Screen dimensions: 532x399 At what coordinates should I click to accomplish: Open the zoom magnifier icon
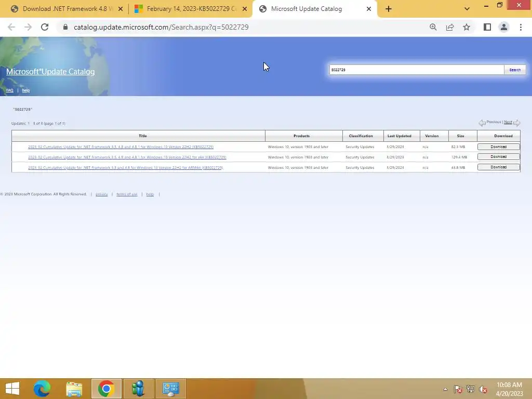tap(433, 27)
